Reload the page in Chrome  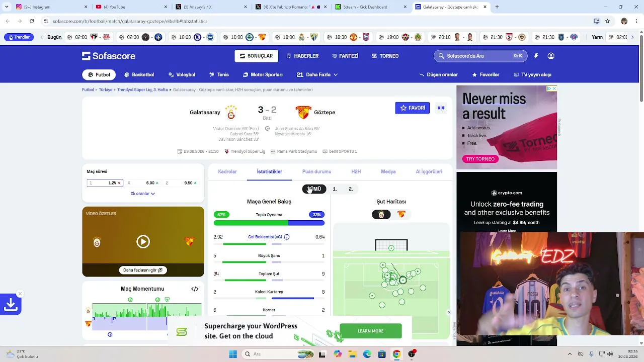[32, 21]
